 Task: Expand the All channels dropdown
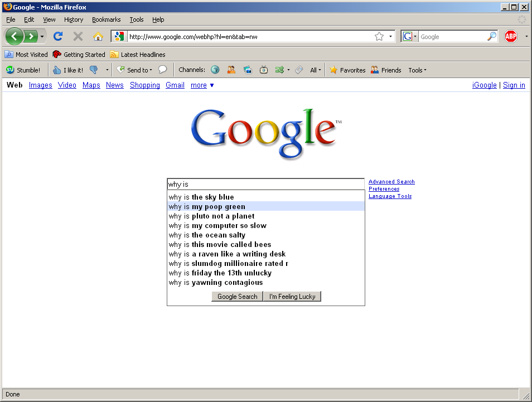click(316, 70)
